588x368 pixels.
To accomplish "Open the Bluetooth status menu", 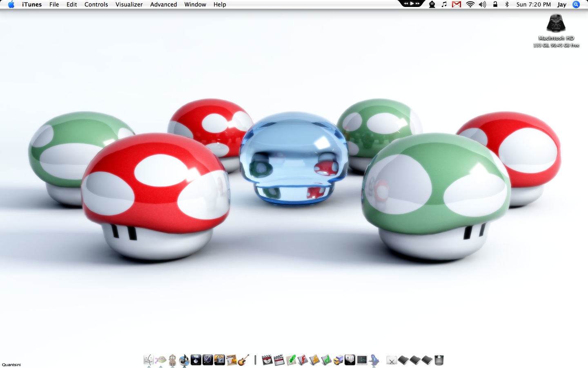I will (507, 4).
